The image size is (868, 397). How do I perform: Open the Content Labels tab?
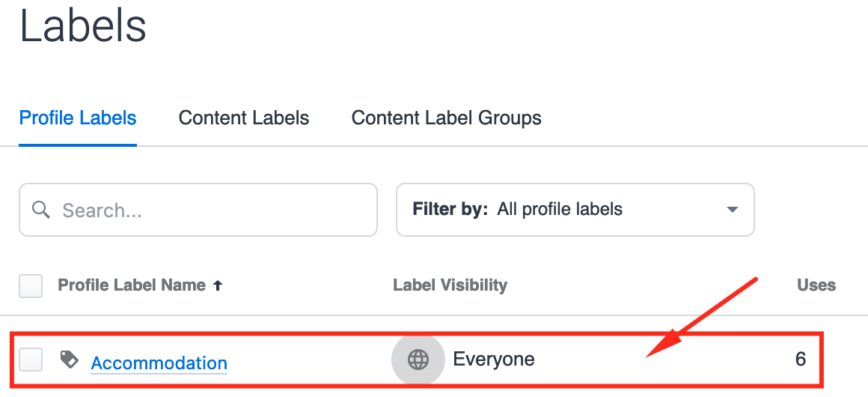pos(244,118)
